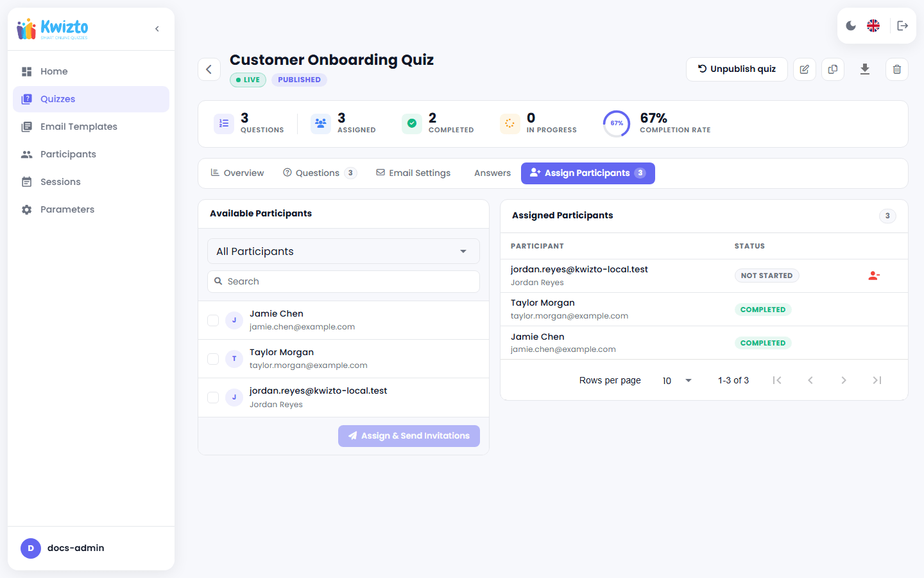Screen dimensions: 924x578
Task: Open Parameters in the sidebar
Action: coord(91,209)
